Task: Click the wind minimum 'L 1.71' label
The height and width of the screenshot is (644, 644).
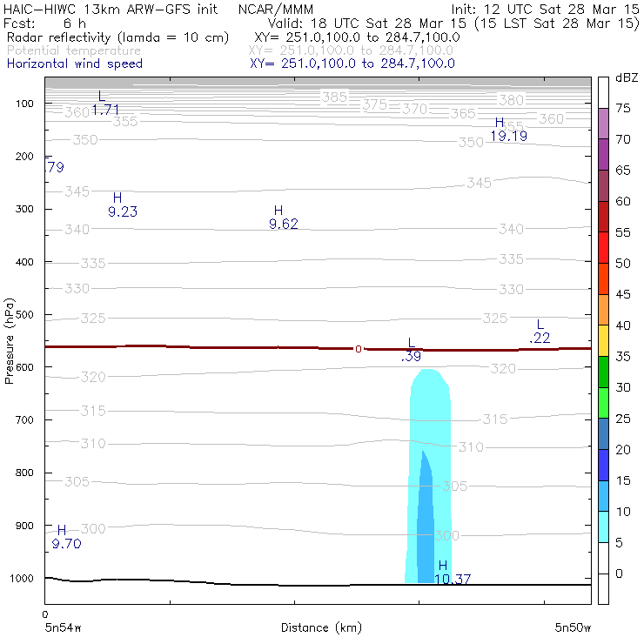Action: click(105, 103)
